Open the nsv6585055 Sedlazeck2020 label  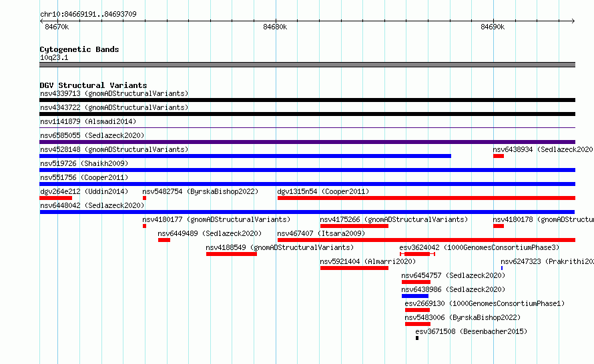click(x=92, y=135)
